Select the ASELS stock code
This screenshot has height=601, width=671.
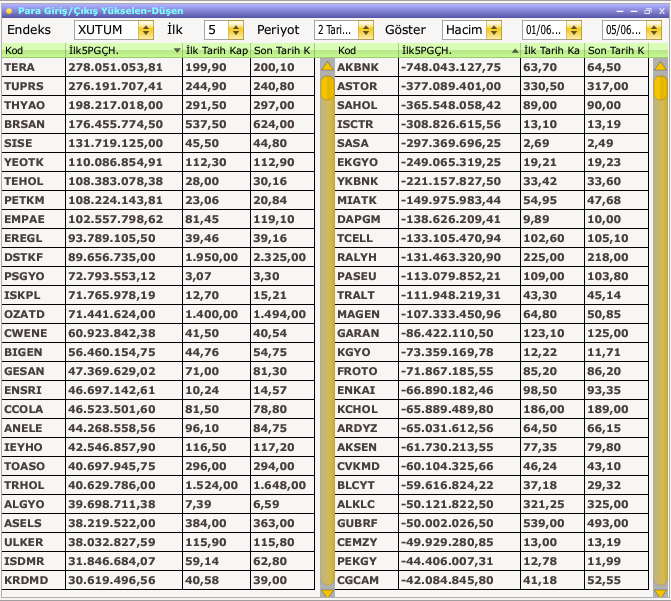point(23,523)
